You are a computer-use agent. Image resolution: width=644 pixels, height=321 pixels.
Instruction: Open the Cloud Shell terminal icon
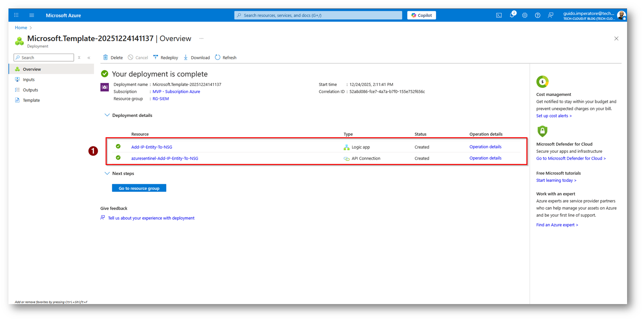pos(499,15)
